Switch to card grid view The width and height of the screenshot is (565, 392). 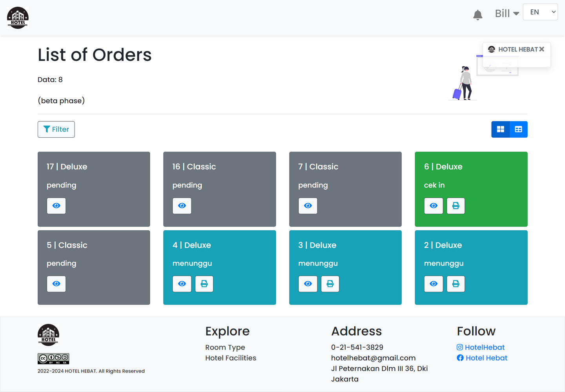pos(500,129)
